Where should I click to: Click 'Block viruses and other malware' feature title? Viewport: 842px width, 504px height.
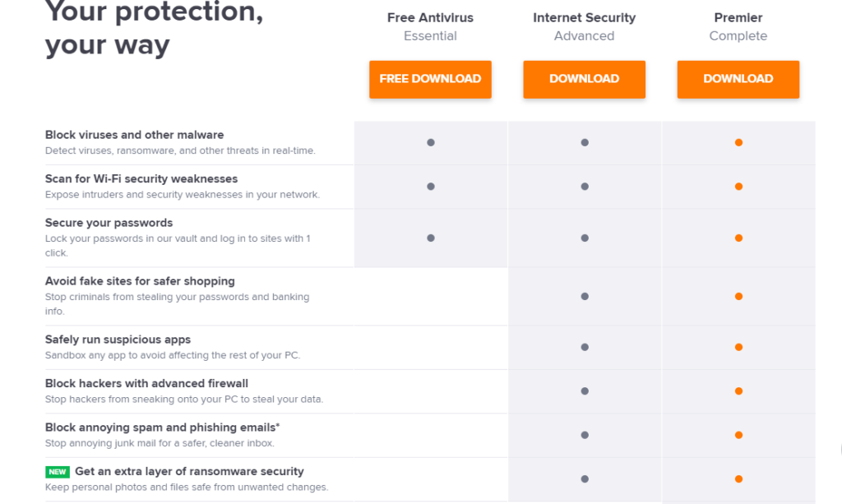click(134, 135)
